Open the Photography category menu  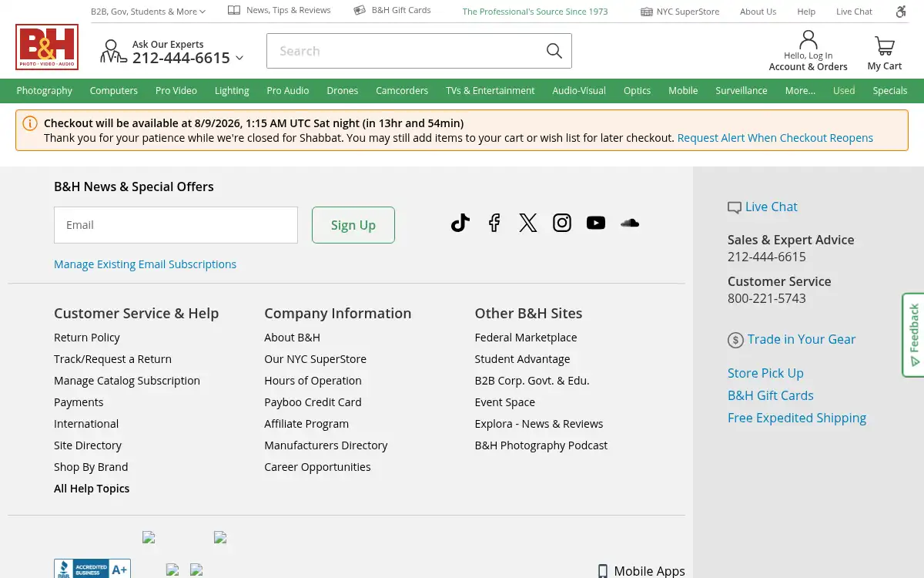tap(45, 90)
